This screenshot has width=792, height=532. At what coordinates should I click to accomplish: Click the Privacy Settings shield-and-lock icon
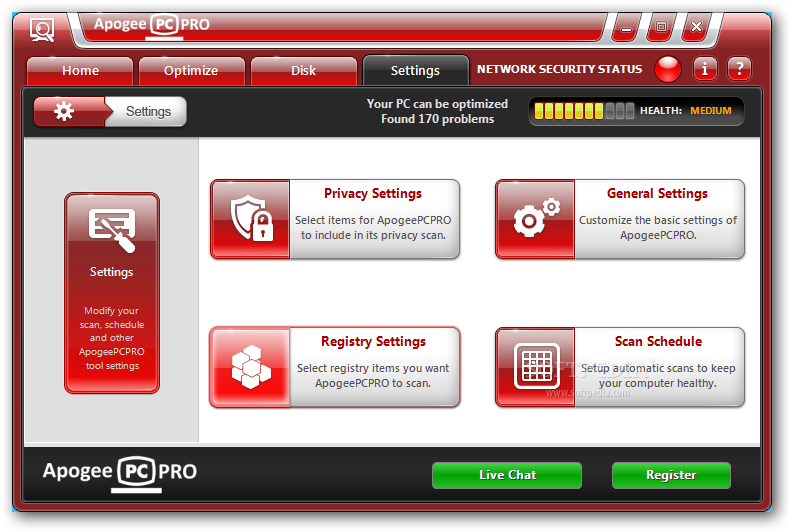pyautogui.click(x=251, y=219)
